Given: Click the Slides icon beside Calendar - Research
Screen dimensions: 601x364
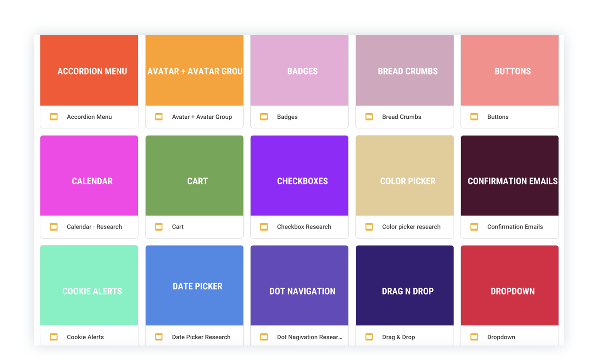Looking at the screenshot, I should click(x=54, y=227).
